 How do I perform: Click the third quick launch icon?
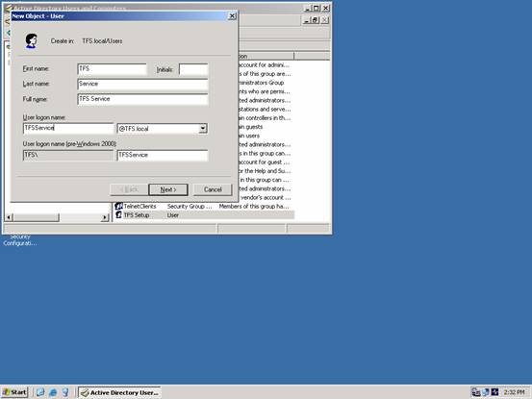pos(65,392)
